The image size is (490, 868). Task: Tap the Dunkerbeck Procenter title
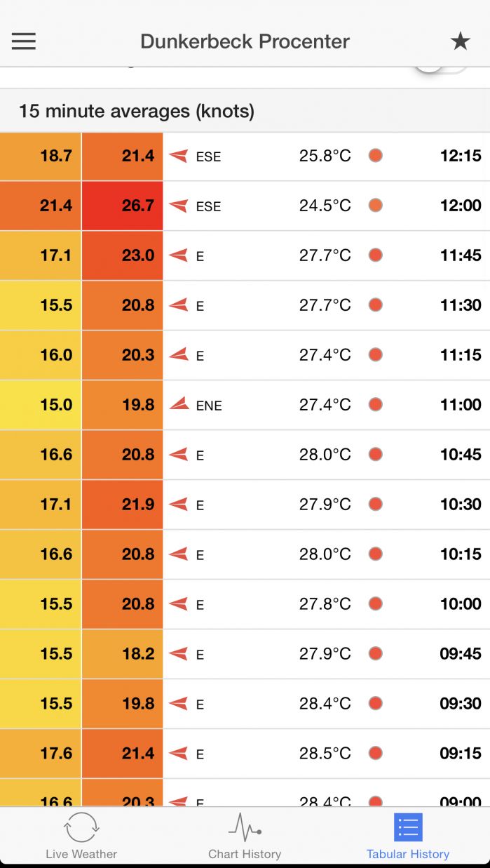point(245,41)
